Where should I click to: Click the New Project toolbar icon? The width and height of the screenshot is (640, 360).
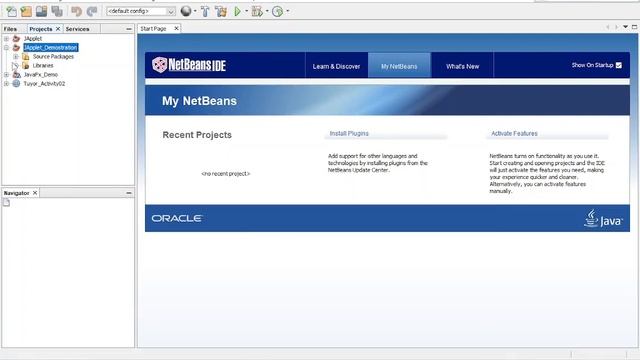tap(26, 11)
